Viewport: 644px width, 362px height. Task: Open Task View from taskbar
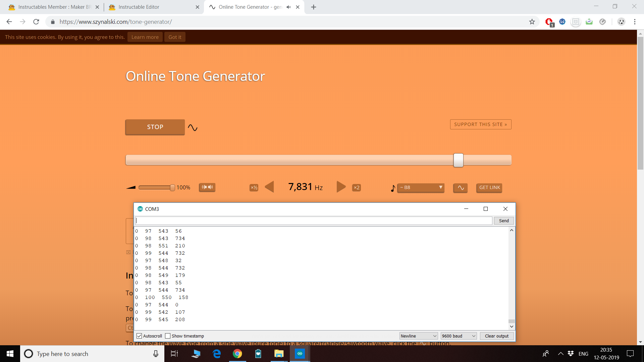[x=174, y=354]
